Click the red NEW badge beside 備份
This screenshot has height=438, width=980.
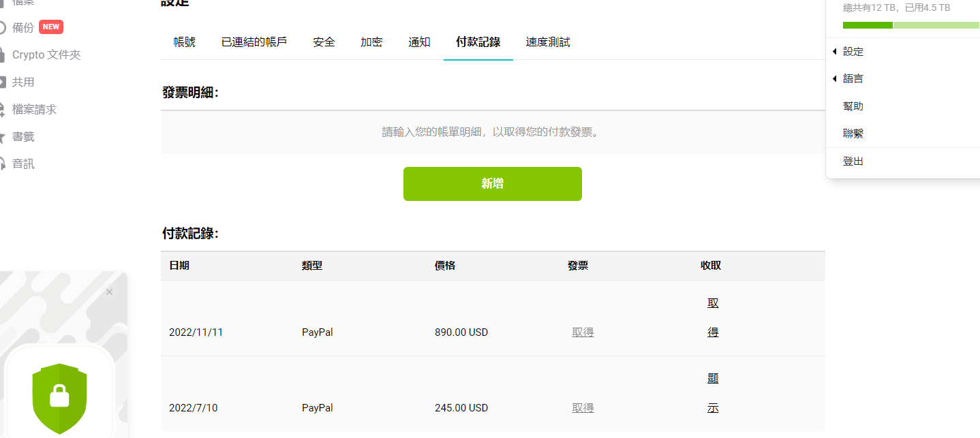coord(51,27)
